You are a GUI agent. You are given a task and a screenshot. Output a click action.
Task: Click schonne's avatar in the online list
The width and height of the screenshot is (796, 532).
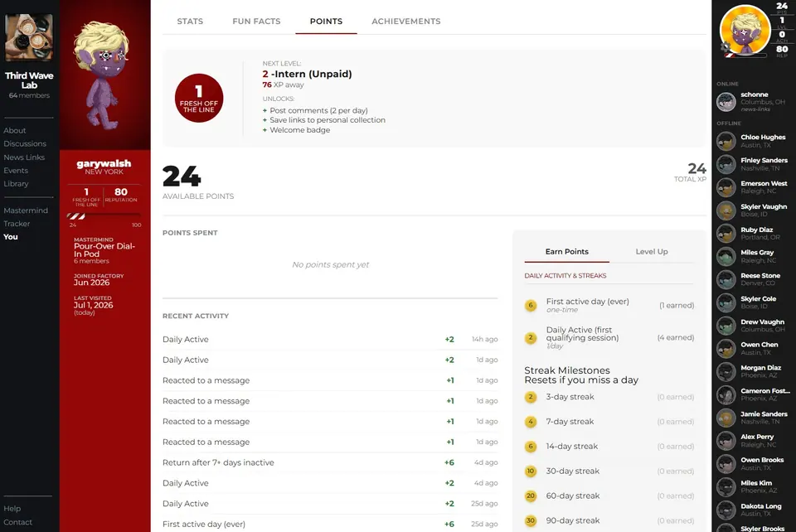click(x=726, y=102)
